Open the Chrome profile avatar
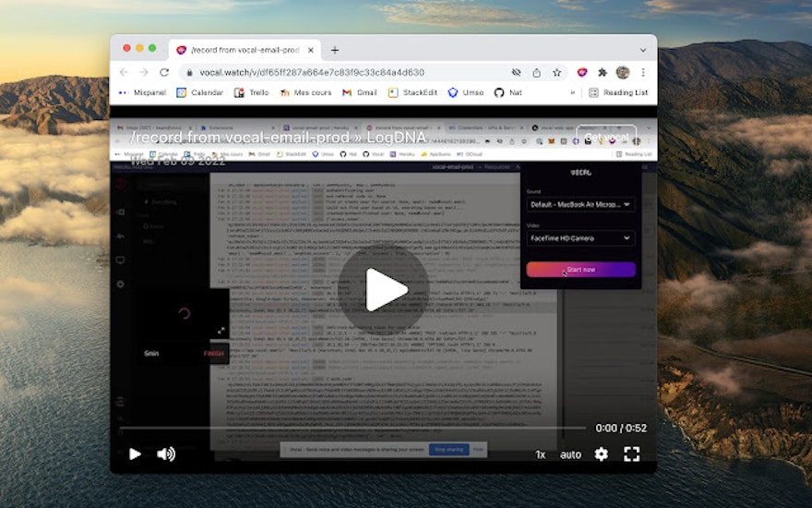 (623, 73)
